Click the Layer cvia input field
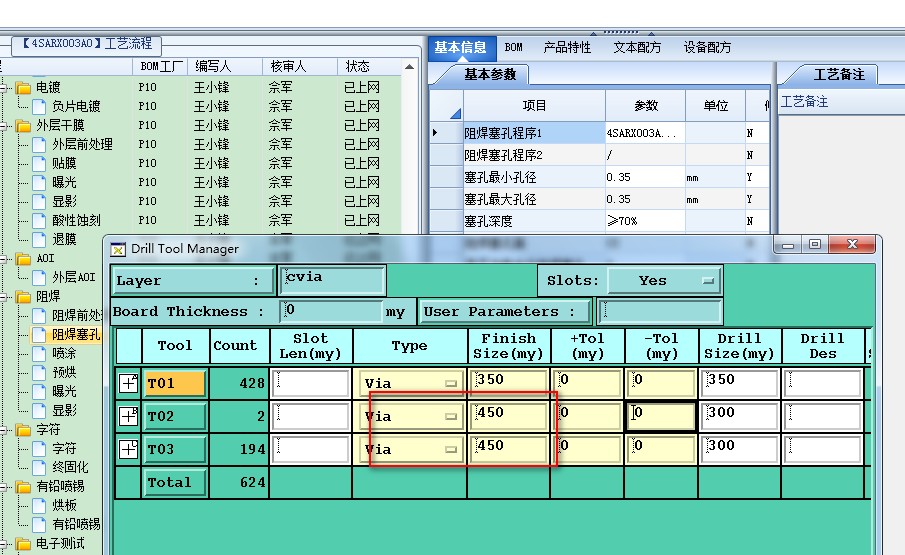This screenshot has width=905, height=555. (332, 280)
